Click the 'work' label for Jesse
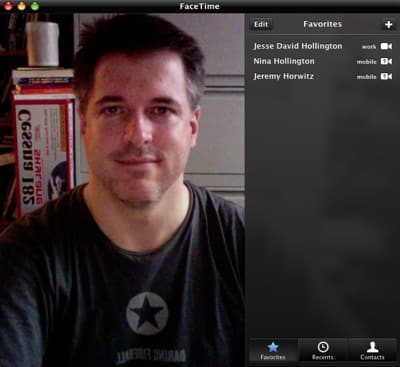This screenshot has height=367, width=400. (369, 47)
